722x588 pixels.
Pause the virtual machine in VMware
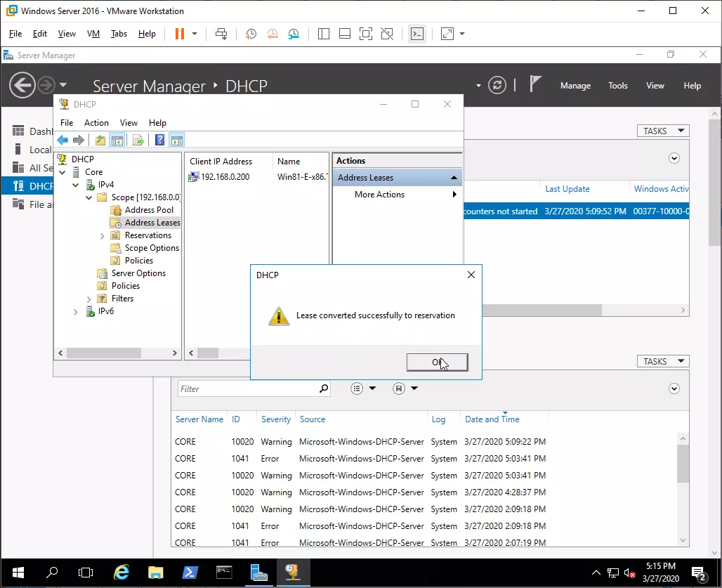tap(179, 34)
